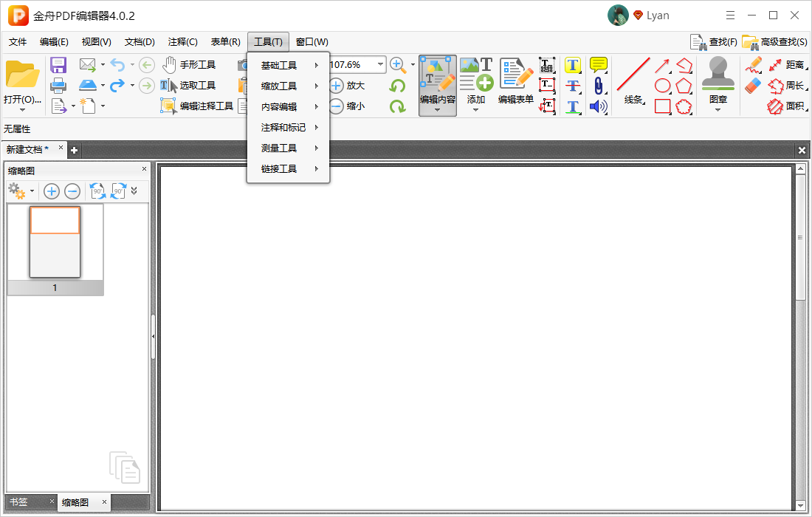The height and width of the screenshot is (517, 812).
Task: Choose the Stamp (图章) tool
Action: pos(718,84)
